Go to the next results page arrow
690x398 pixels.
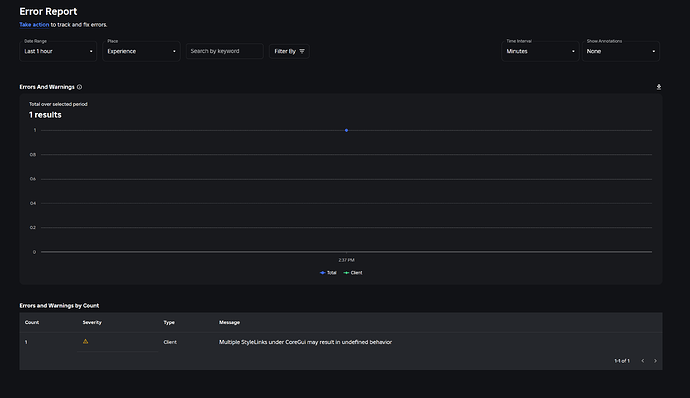(x=655, y=361)
